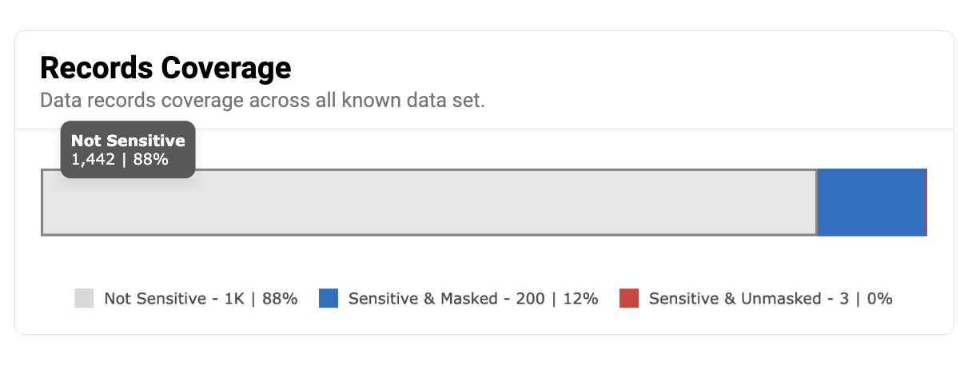Click the 'Records Coverage' card title
980x366 pixels.
[165, 69]
